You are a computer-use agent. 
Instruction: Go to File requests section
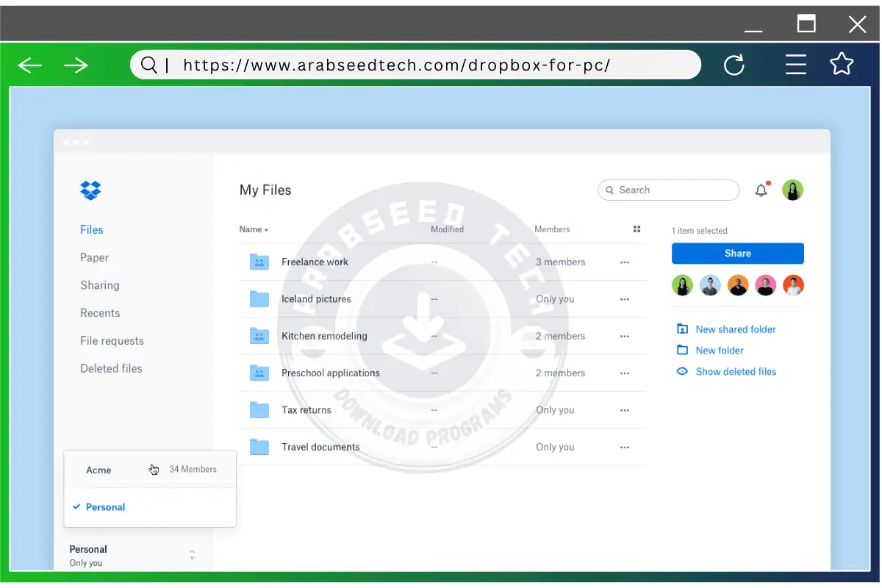(112, 341)
